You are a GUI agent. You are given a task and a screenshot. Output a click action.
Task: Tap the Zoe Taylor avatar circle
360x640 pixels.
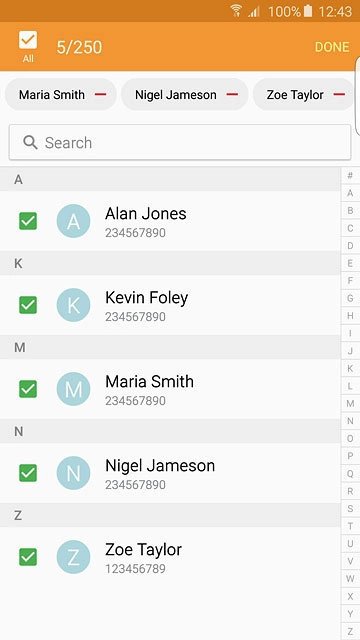point(73,557)
